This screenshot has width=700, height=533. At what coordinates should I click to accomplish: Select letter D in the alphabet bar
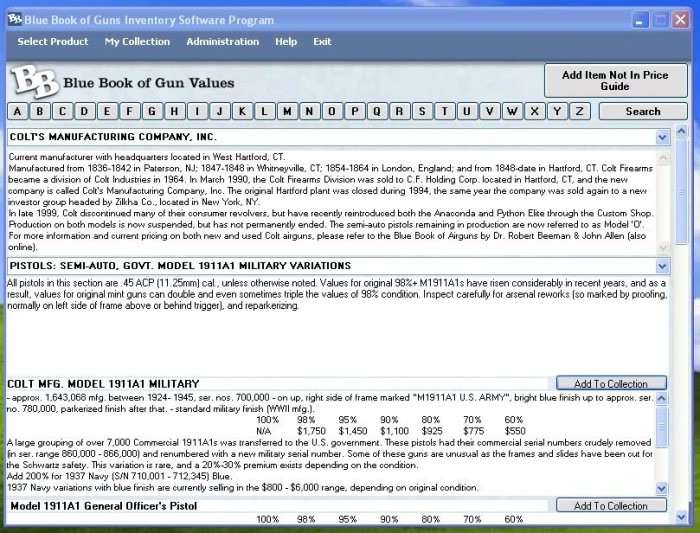[x=84, y=111]
